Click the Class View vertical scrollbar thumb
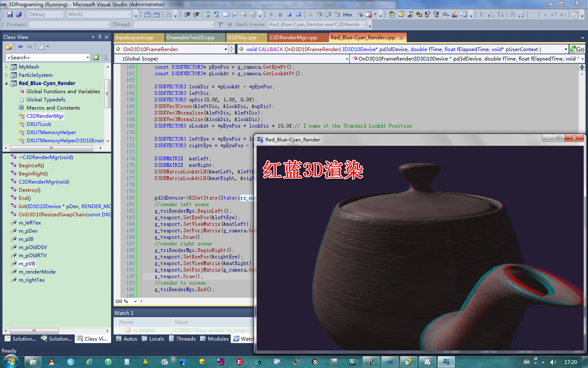Viewport: 588px width, 368px height. [108, 94]
